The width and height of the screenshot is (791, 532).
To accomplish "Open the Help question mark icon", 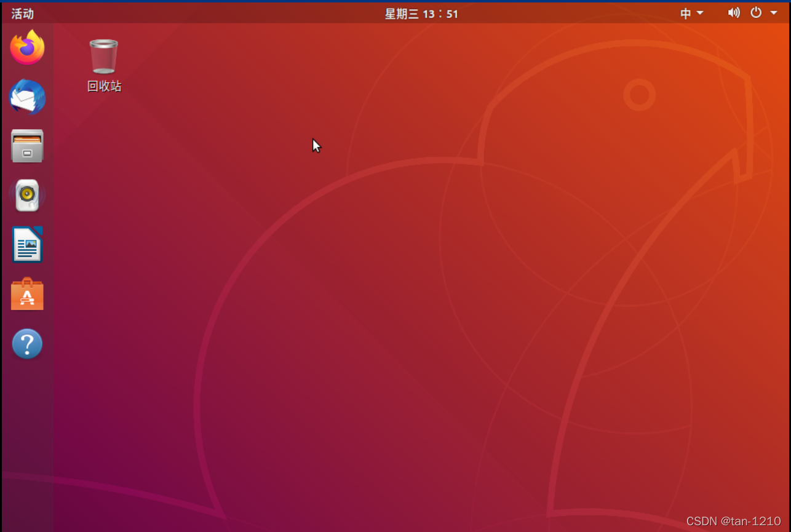I will pyautogui.click(x=27, y=344).
